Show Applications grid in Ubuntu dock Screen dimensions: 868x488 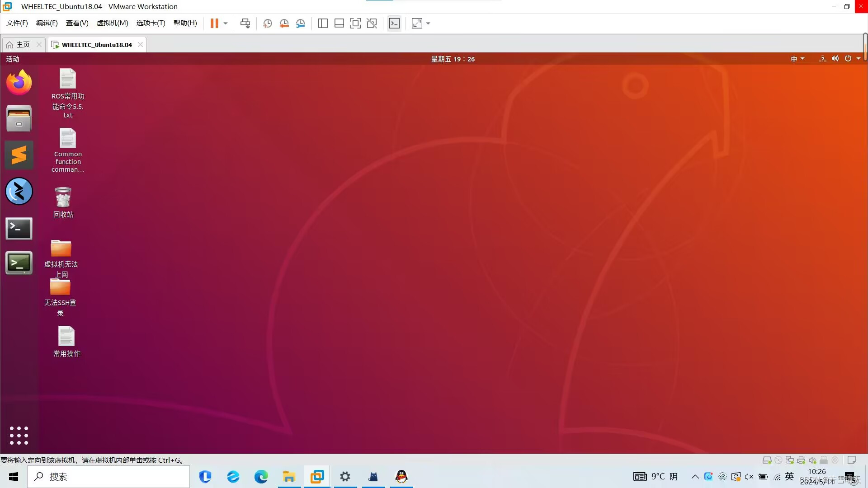[x=19, y=436]
